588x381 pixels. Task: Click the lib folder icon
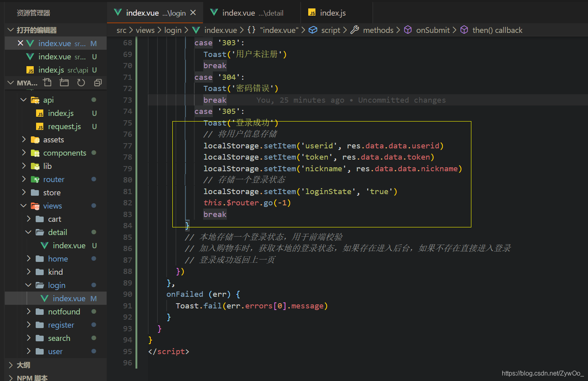35,166
